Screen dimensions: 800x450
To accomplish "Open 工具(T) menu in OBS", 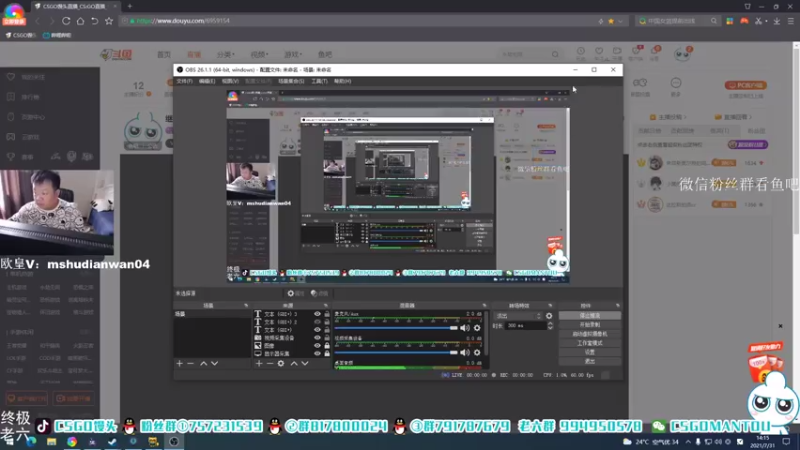I will (319, 81).
